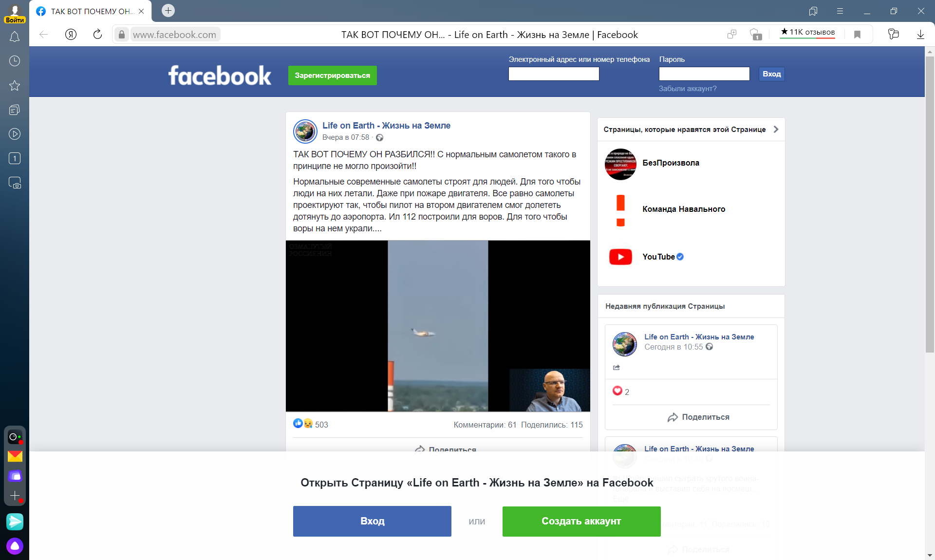Open YouTube page link
935x560 pixels.
[x=658, y=257]
